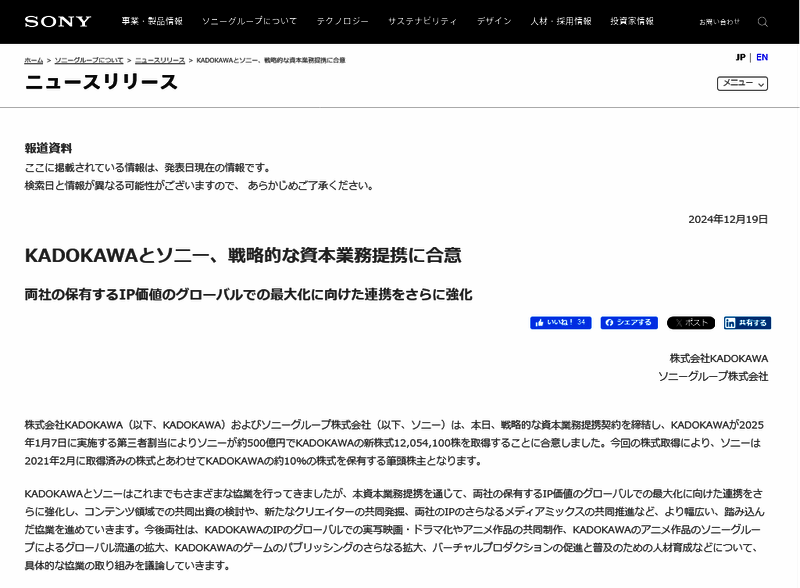
Task: Open site search via the magnifier icon
Action: tap(763, 22)
